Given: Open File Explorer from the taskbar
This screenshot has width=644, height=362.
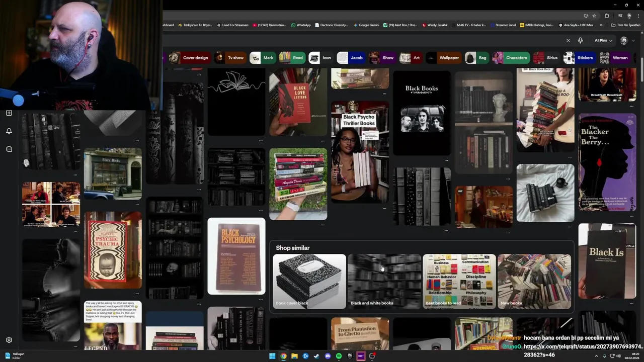Looking at the screenshot, I should tap(294, 356).
